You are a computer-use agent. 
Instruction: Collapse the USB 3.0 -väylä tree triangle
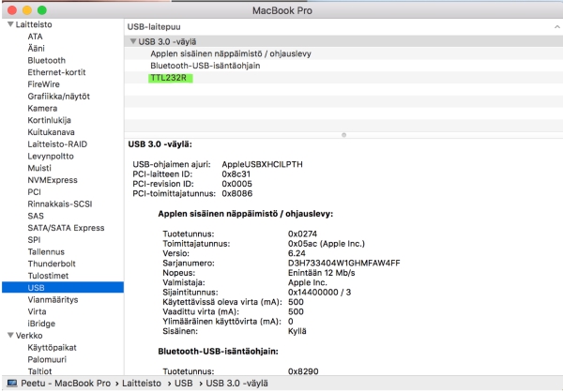click(133, 41)
